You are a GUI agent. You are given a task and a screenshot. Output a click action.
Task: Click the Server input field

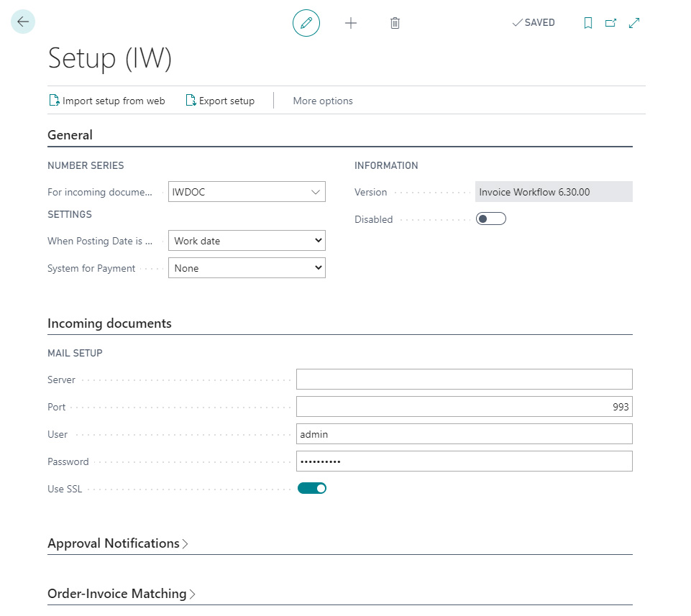pyautogui.click(x=465, y=380)
